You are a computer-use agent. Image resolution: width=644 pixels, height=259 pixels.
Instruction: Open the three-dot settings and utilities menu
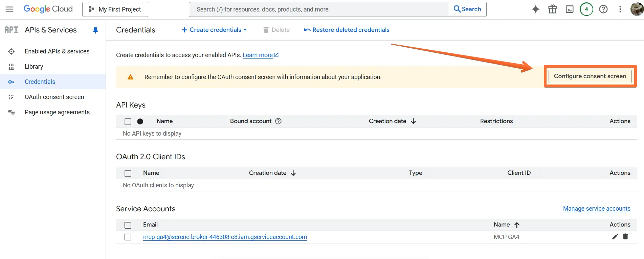pos(620,9)
